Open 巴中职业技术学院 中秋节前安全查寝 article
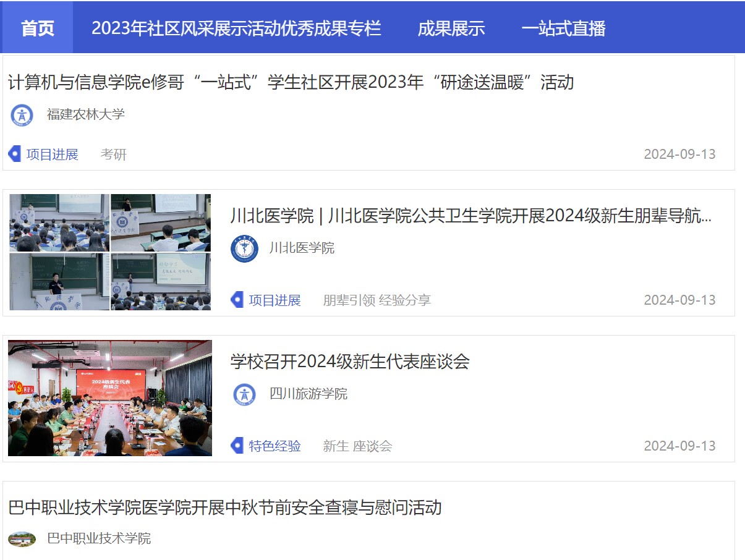 point(225,507)
